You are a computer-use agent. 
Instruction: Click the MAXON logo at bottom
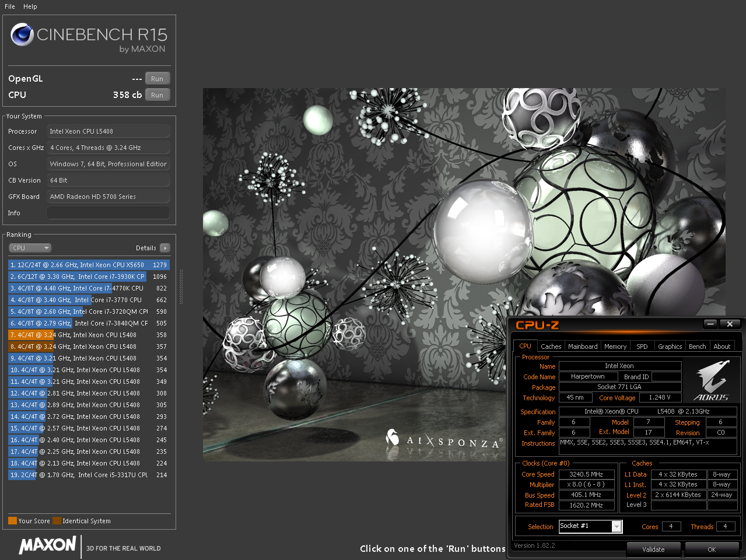pos(47,545)
